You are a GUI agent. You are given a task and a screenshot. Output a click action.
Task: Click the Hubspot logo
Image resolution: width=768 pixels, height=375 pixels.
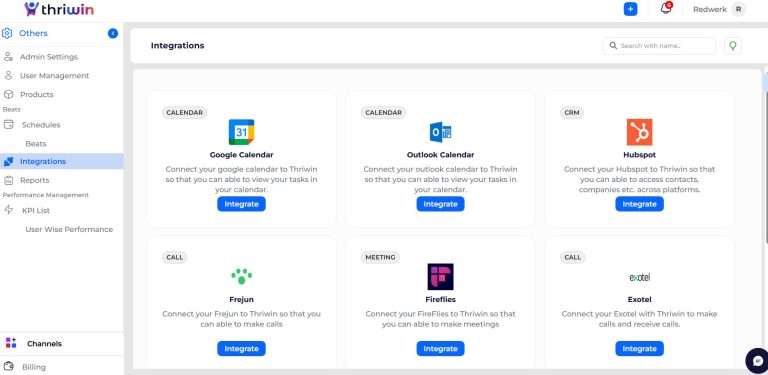click(639, 132)
